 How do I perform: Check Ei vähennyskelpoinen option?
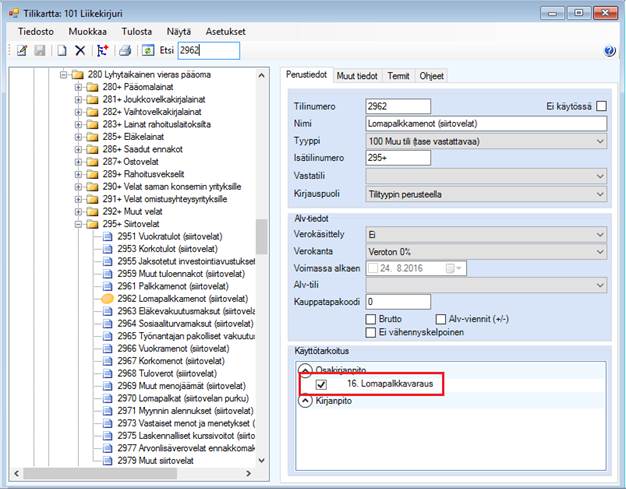(371, 332)
